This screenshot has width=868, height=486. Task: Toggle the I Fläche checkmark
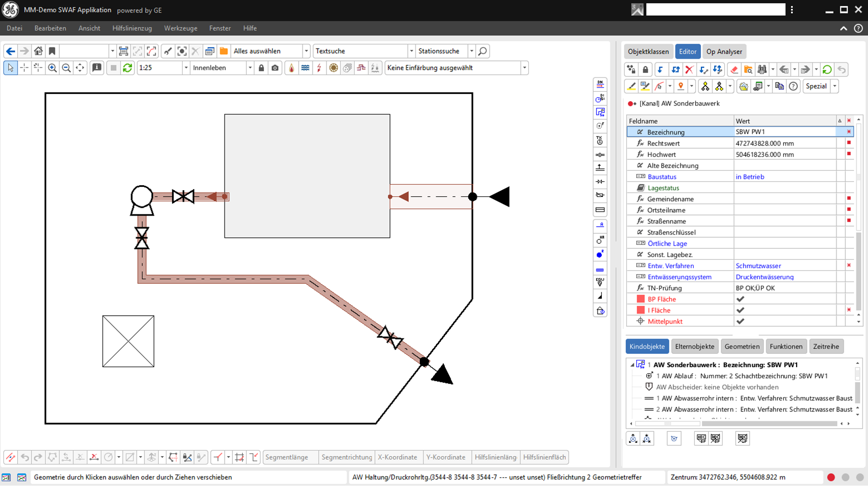[x=740, y=310]
